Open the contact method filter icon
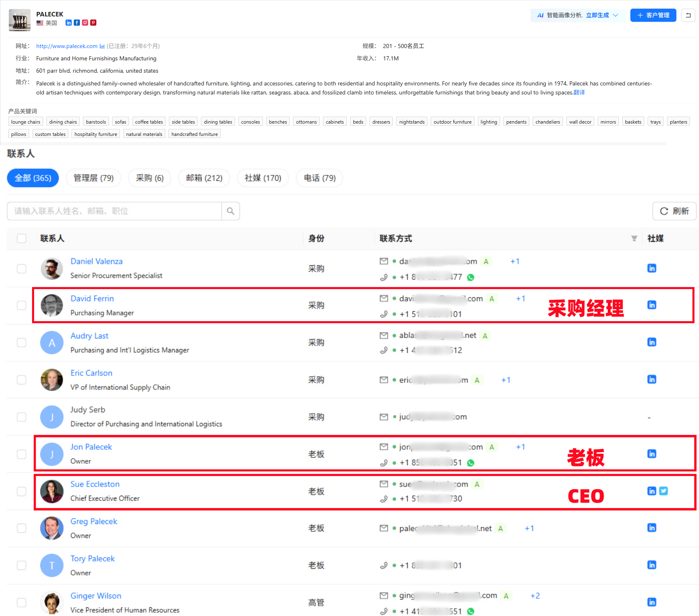The image size is (699, 616). [634, 239]
